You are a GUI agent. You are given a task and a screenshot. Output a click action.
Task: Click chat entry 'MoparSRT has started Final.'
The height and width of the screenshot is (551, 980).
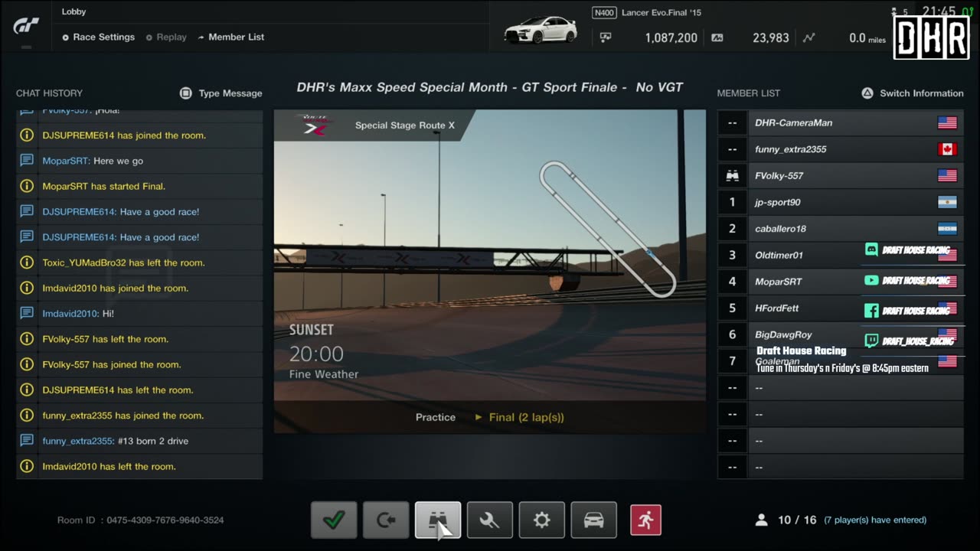coord(139,186)
